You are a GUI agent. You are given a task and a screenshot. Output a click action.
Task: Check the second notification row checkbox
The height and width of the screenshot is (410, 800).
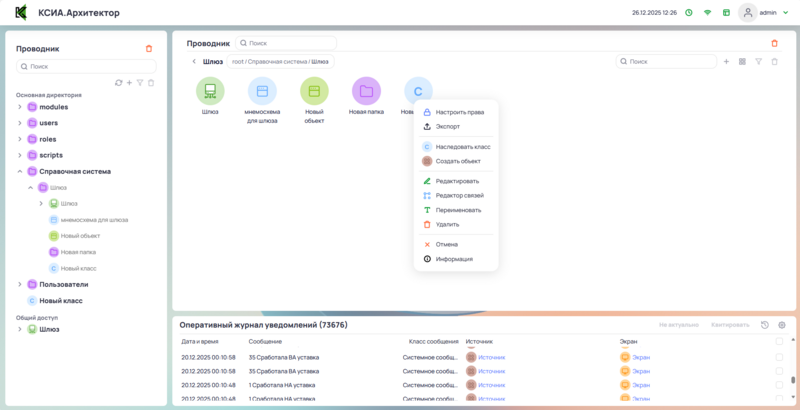779,371
